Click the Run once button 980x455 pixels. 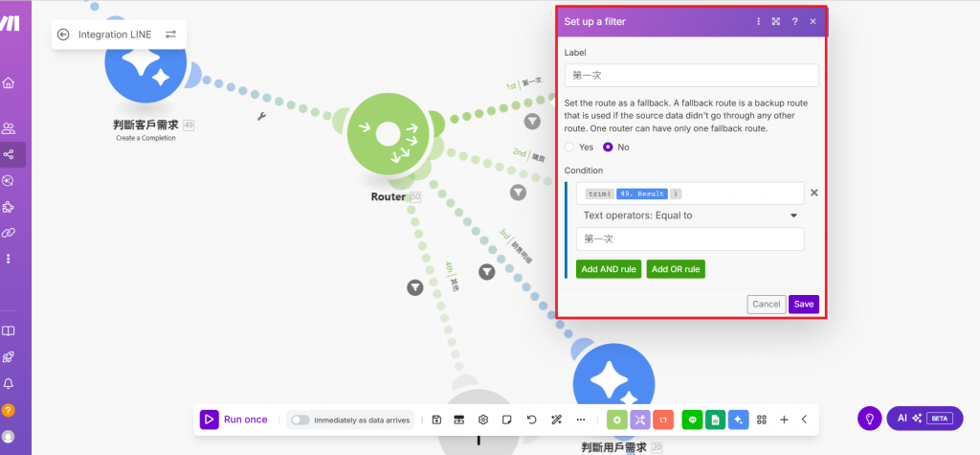click(x=234, y=420)
